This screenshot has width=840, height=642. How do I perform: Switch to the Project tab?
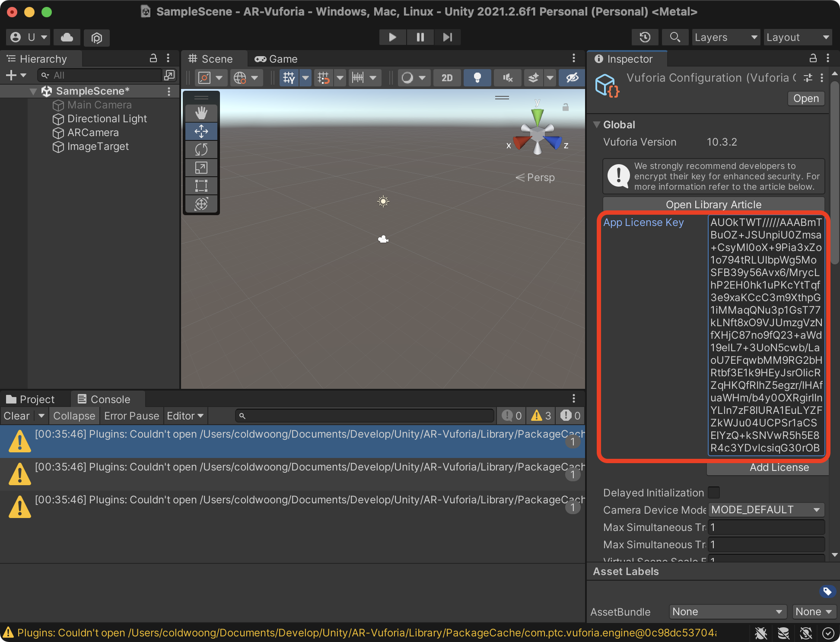tap(31, 399)
